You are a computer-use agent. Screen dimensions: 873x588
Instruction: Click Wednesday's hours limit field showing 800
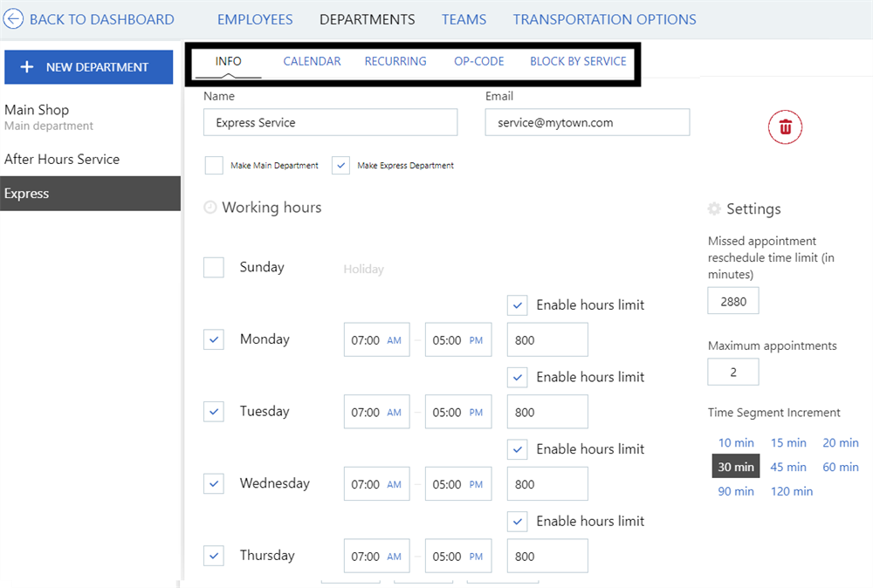(547, 484)
